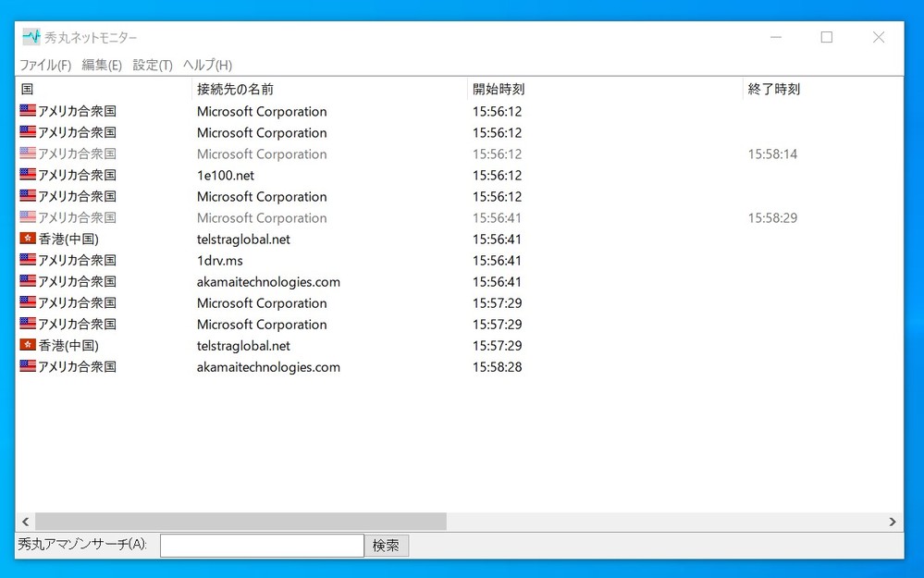Click the 終了時刻 column header
Screen dimensions: 924x578
[774, 89]
